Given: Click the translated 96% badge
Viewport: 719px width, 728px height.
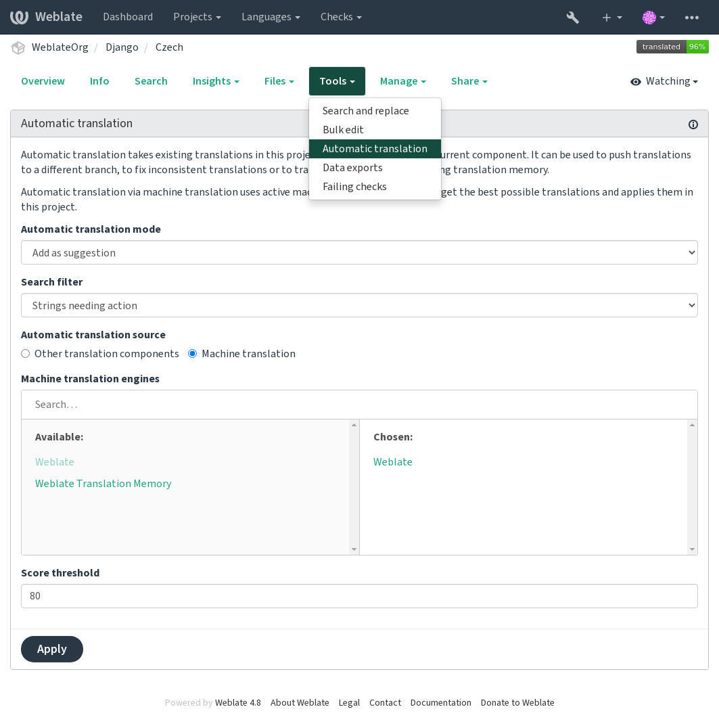Looking at the screenshot, I should [x=672, y=47].
